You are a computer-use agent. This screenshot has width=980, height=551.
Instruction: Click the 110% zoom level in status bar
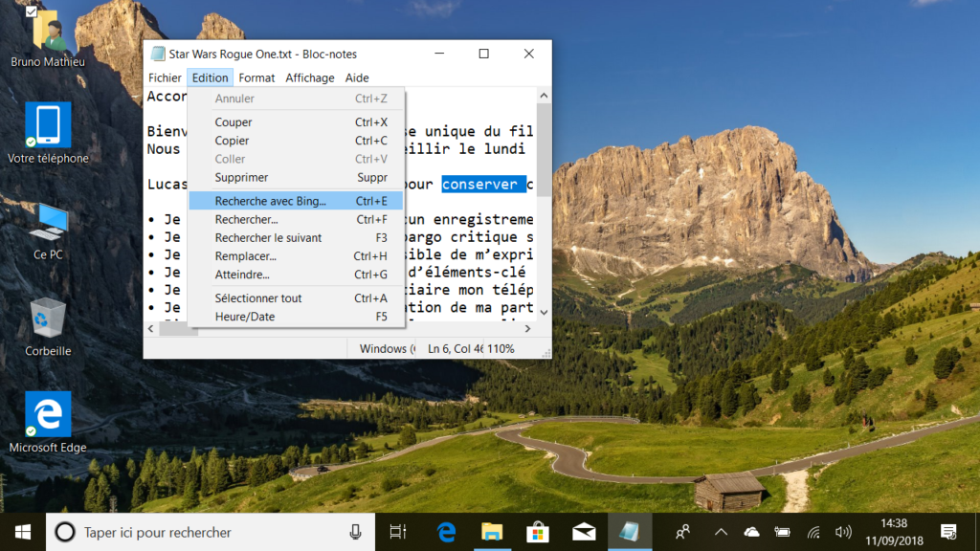501,348
